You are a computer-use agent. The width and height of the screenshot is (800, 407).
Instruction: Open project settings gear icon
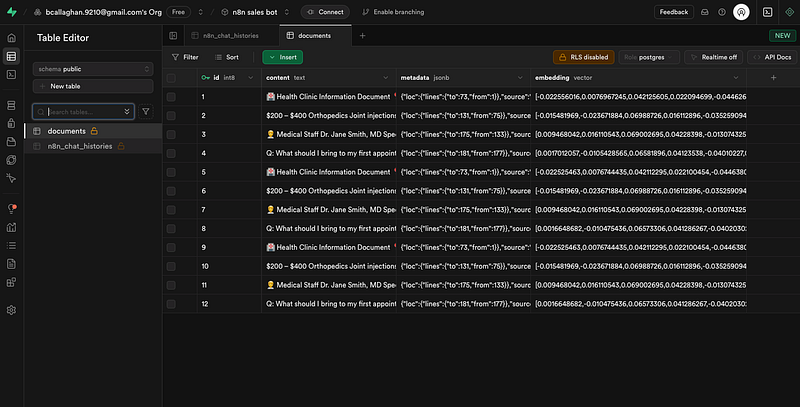click(x=11, y=310)
